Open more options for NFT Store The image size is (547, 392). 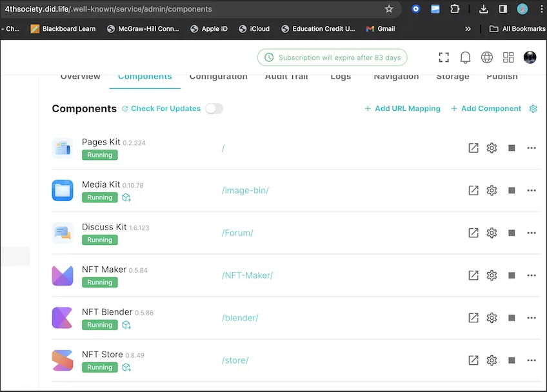click(532, 360)
